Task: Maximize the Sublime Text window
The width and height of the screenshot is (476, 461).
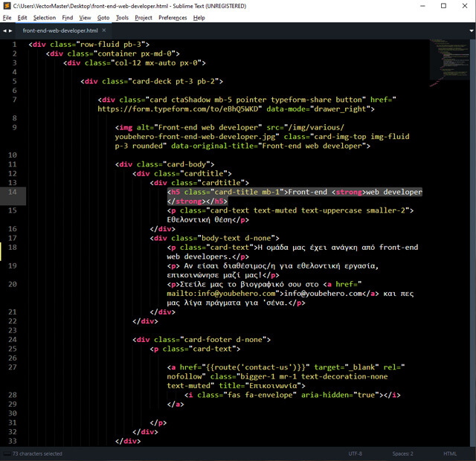Action: tap(443, 6)
